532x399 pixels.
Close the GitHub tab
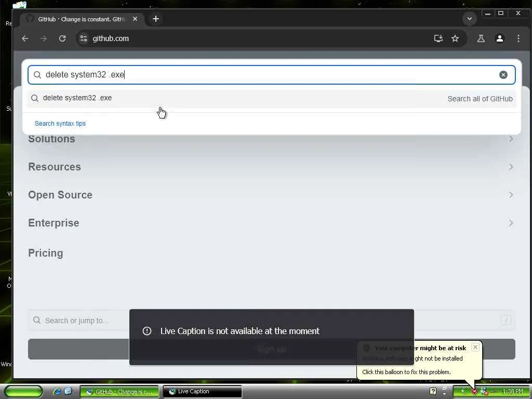point(135,19)
